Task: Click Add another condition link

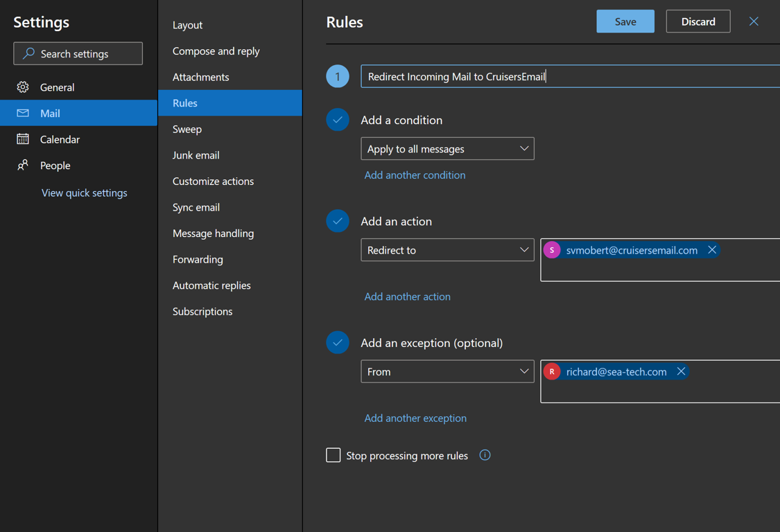Action: 415,175
